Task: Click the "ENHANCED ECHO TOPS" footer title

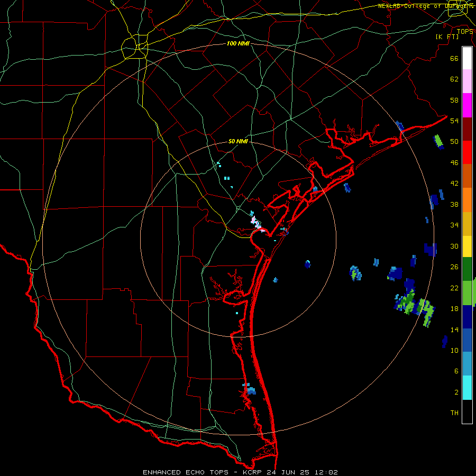Action: 186,472
